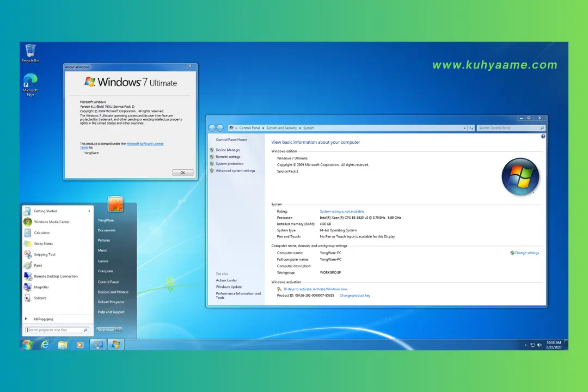The height and width of the screenshot is (392, 588).
Task: Open Games from Start menu
Action: tap(103, 261)
